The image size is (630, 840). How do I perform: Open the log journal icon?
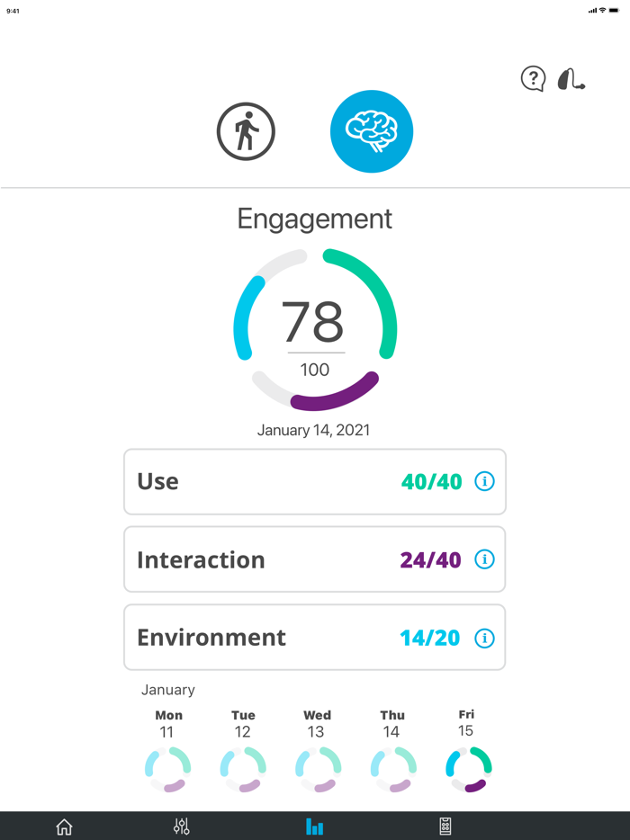[x=445, y=825]
